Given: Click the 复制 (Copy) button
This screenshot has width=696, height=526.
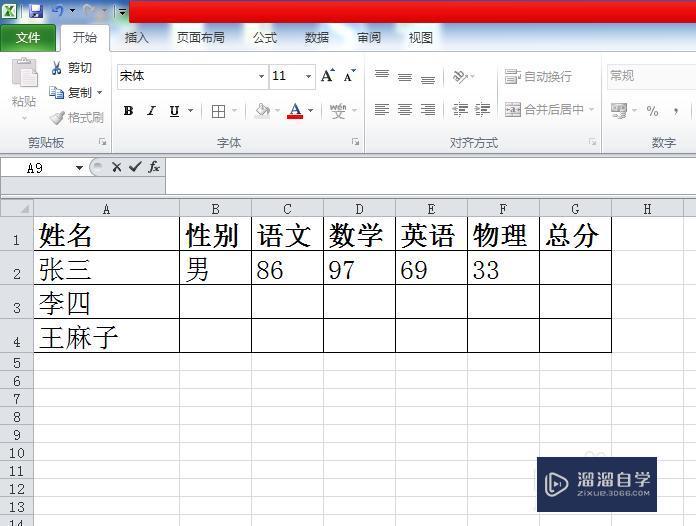Looking at the screenshot, I should pos(71,92).
